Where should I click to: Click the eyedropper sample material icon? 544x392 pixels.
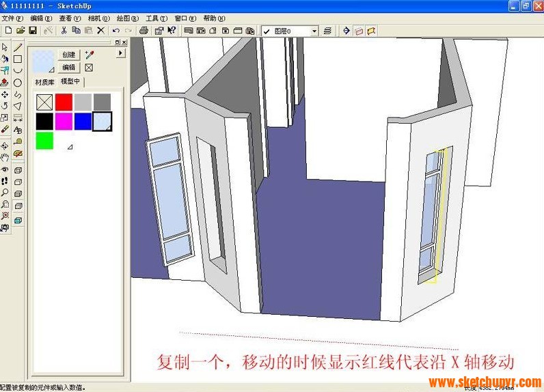(89, 54)
